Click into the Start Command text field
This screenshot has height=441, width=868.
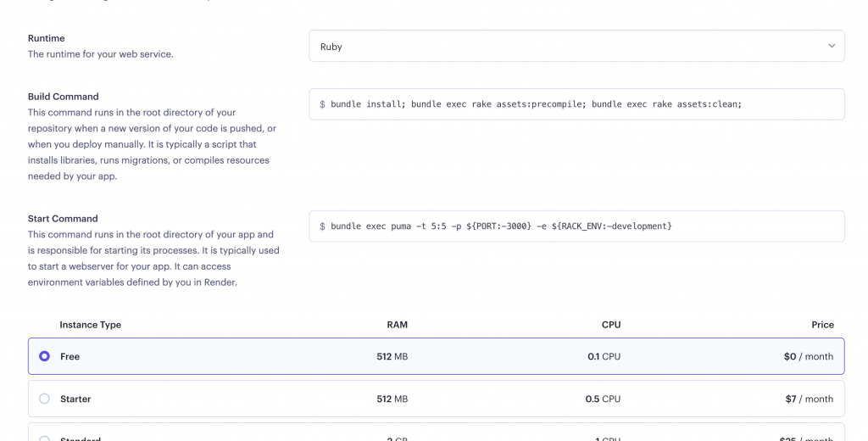576,226
